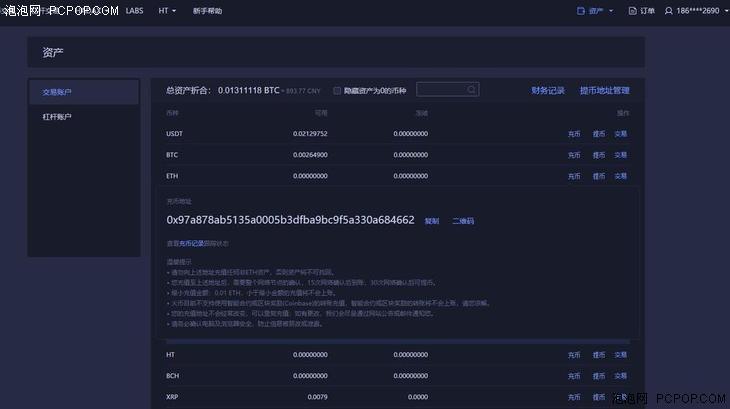
Task: Click the 订单 document icon
Action: pyautogui.click(x=632, y=11)
